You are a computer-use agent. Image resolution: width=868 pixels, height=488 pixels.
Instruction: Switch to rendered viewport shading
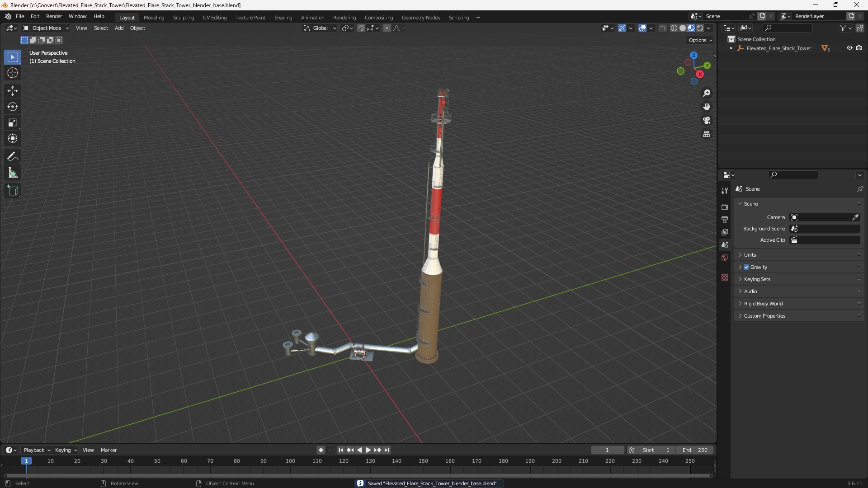[700, 28]
